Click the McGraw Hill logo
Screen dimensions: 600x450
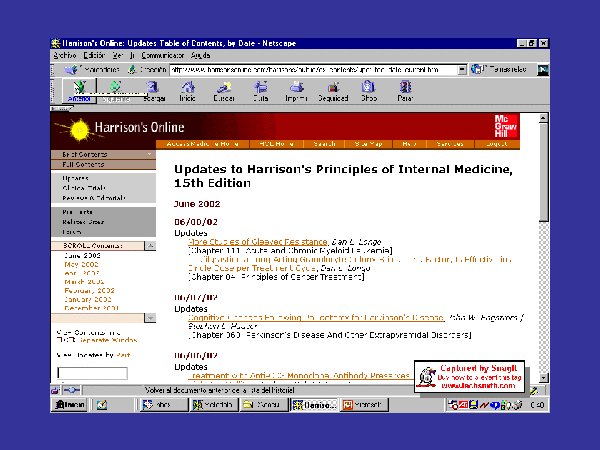[505, 126]
